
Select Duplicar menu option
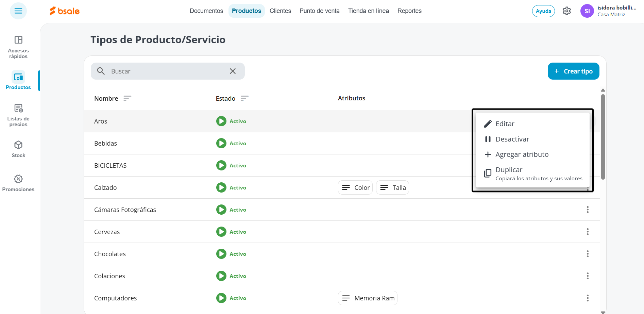[532, 173]
